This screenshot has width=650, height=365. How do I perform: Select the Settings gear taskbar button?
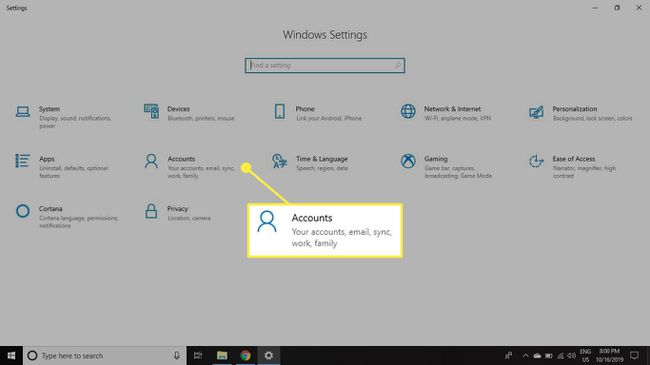[269, 355]
